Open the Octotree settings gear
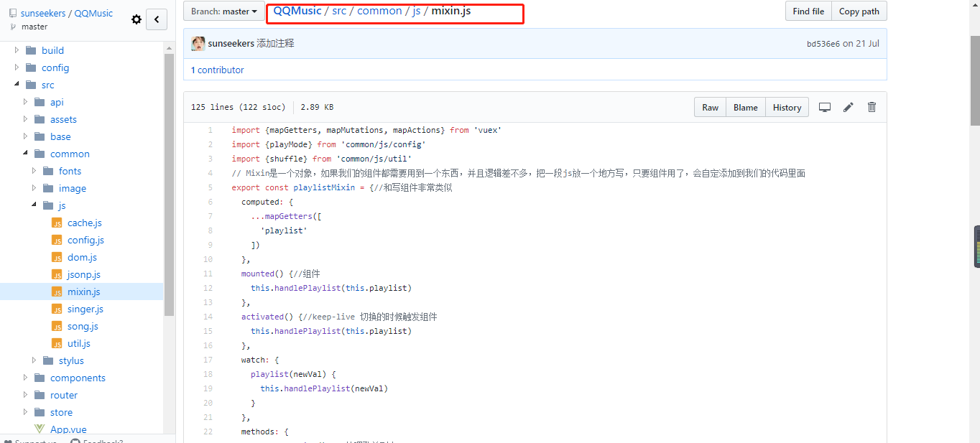Image resolution: width=980 pixels, height=443 pixels. coord(137,19)
